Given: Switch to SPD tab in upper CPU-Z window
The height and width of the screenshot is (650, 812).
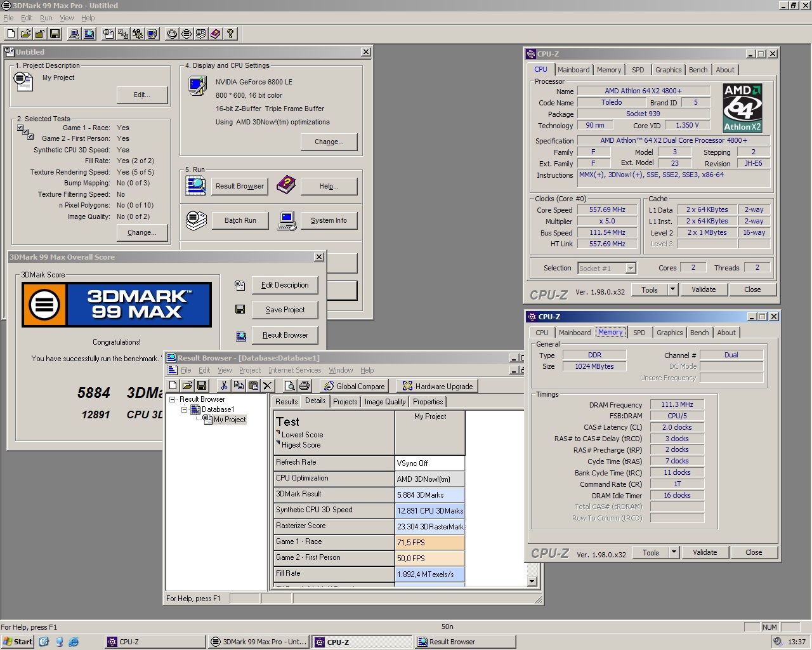Looking at the screenshot, I should click(638, 70).
